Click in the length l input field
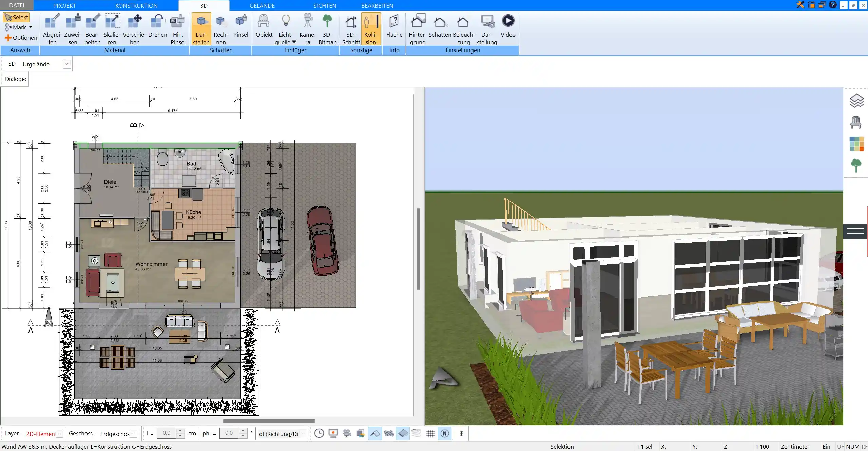The width and height of the screenshot is (868, 451). 167,433
